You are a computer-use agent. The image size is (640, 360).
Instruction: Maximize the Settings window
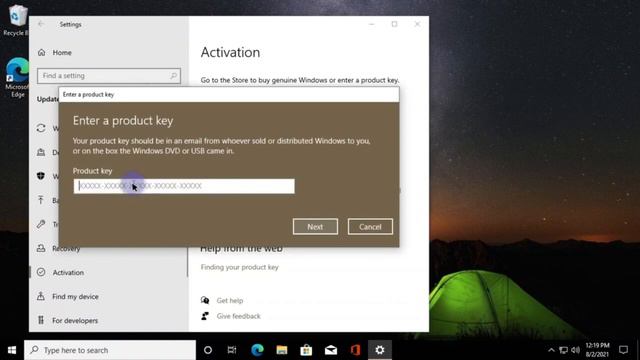pos(394,24)
